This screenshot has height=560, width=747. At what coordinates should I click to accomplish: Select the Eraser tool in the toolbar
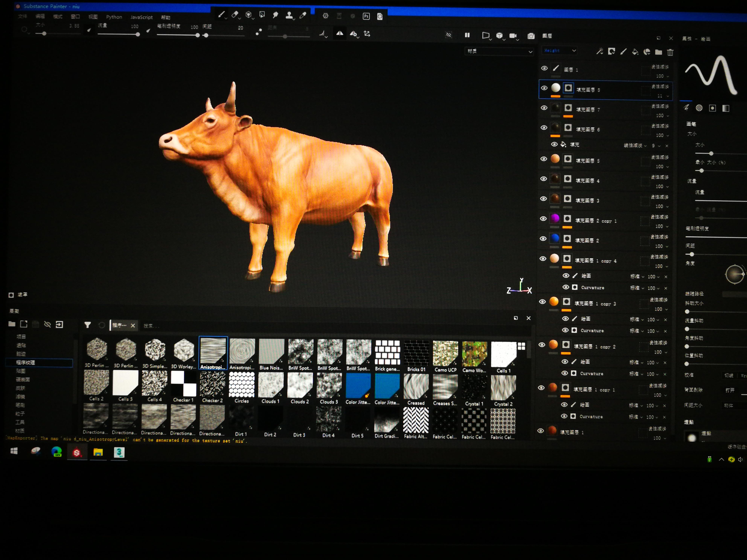[x=235, y=14]
